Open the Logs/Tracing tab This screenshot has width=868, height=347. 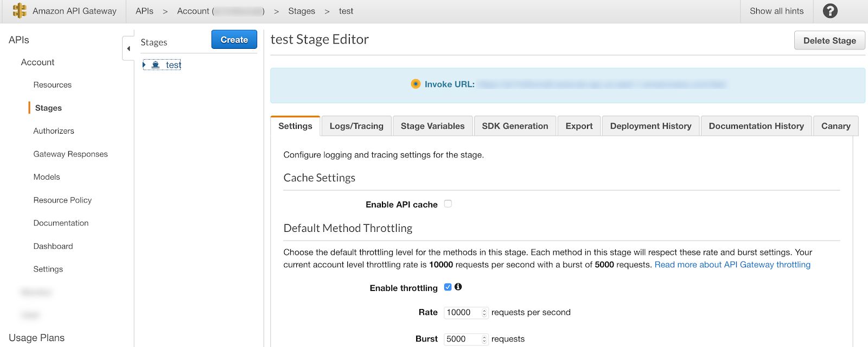(x=356, y=126)
